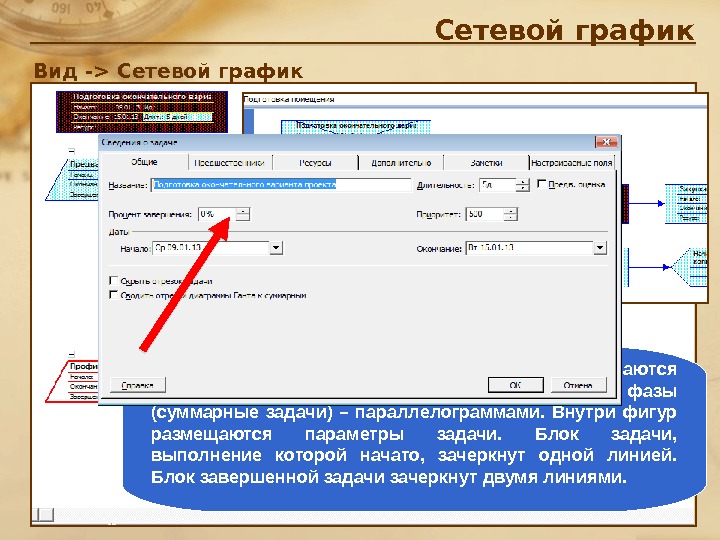Confirm the dialog with OK
720x540 pixels.
[516, 385]
